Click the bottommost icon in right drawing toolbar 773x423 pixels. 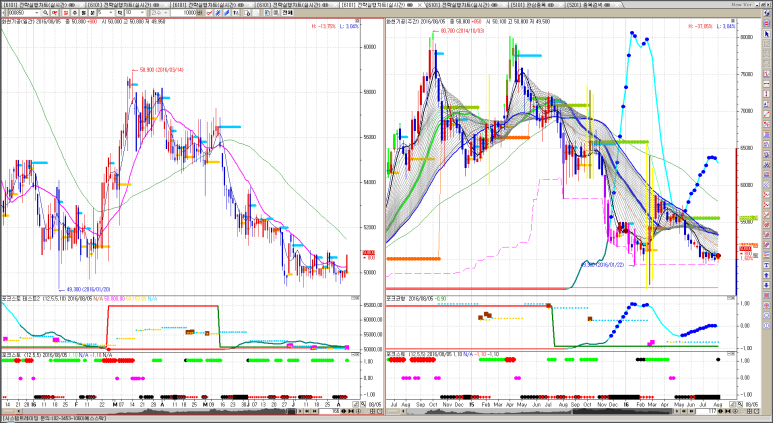pyautogui.click(x=767, y=325)
